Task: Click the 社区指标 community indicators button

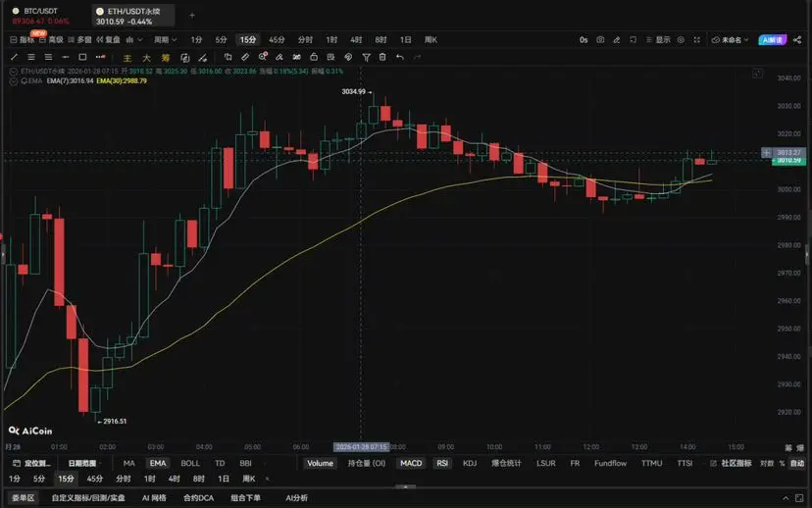Action: pyautogui.click(x=731, y=463)
